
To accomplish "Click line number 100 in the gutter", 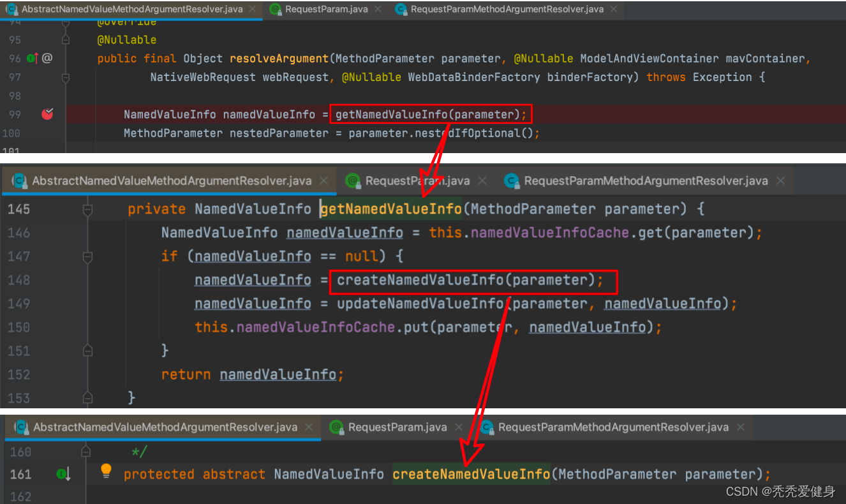I will pyautogui.click(x=11, y=133).
